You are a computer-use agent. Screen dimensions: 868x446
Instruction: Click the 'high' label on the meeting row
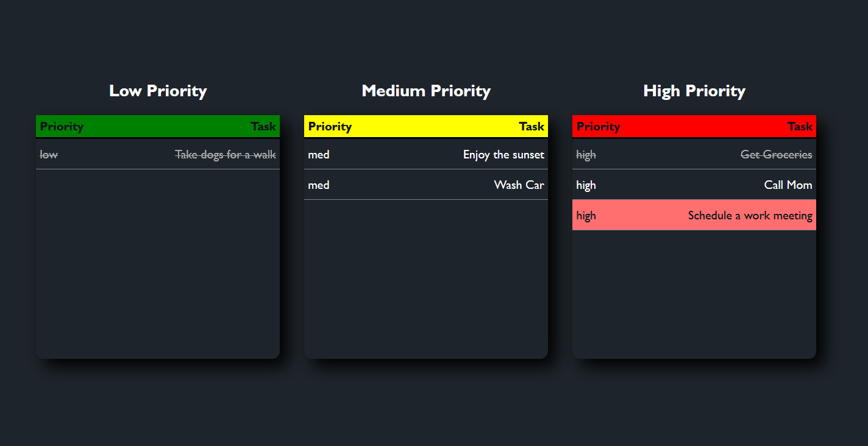(x=586, y=215)
